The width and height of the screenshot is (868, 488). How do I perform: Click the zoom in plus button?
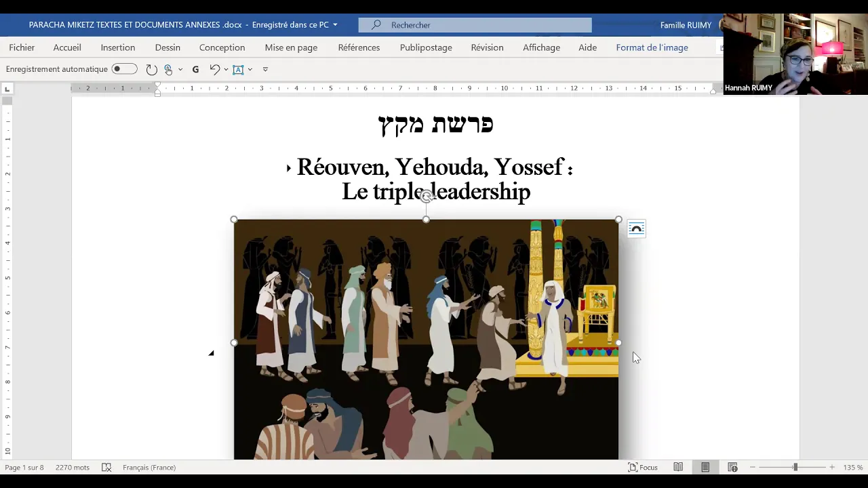click(832, 468)
